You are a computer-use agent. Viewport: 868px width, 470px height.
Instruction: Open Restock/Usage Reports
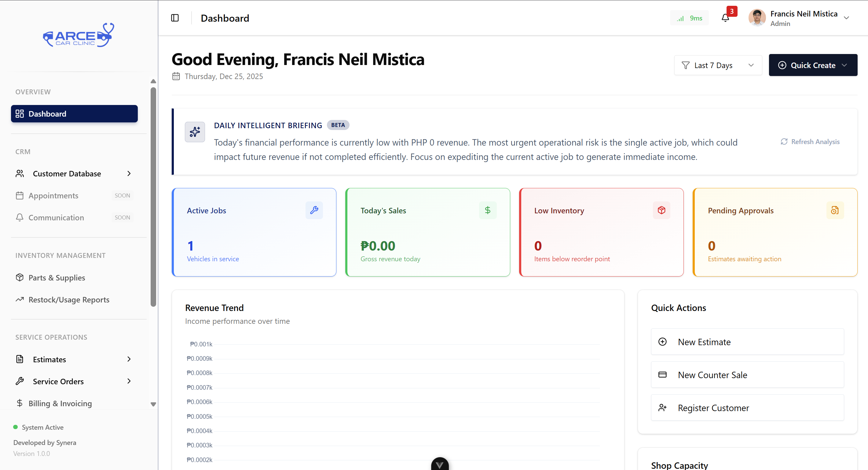click(x=69, y=299)
